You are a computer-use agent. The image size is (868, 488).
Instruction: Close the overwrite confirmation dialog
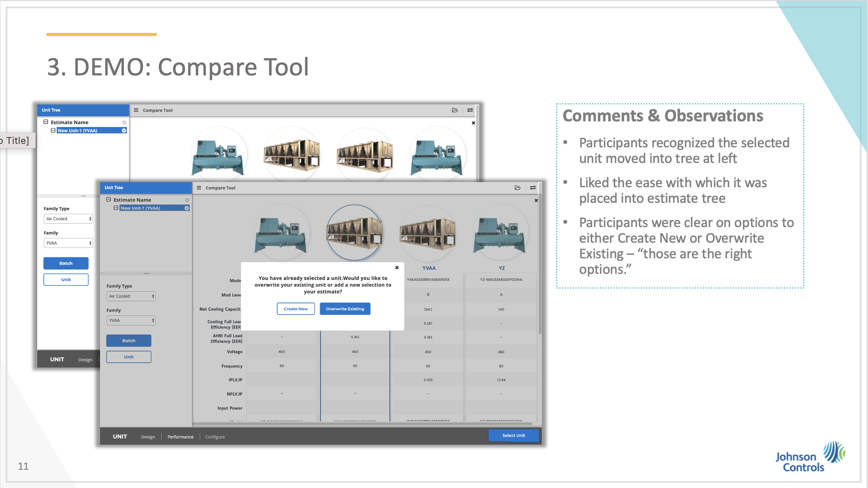(x=397, y=267)
